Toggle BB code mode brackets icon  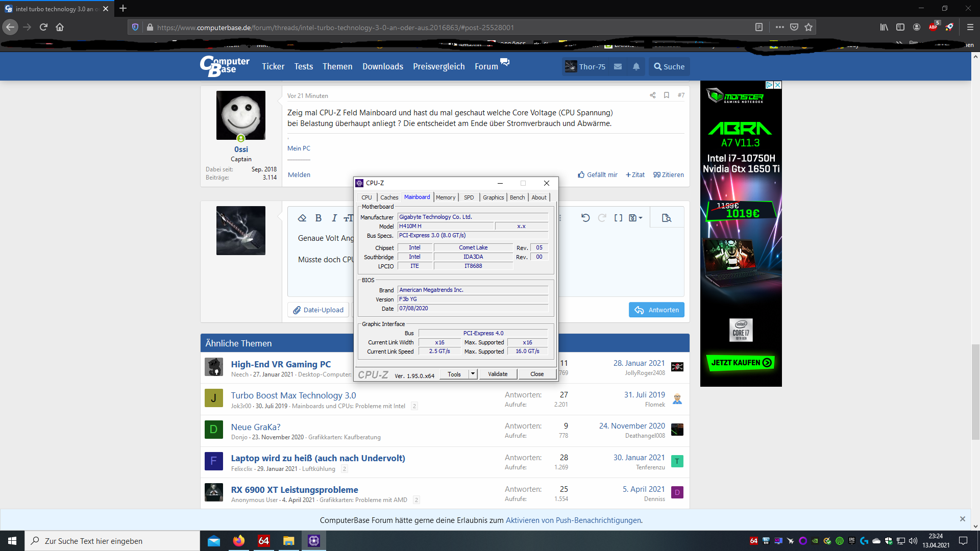pyautogui.click(x=618, y=218)
